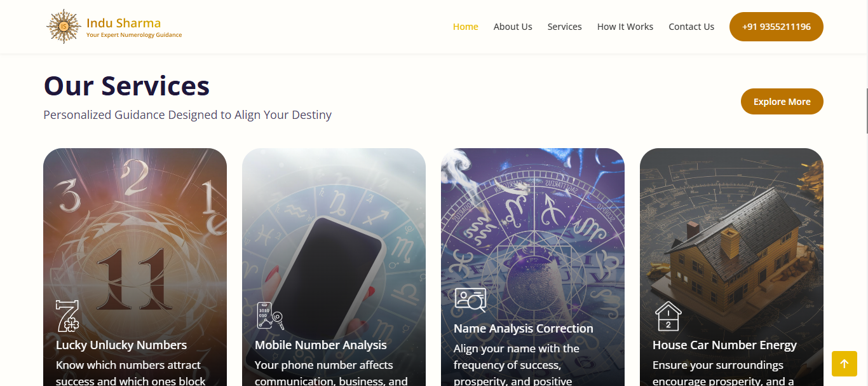Open the Contact Us page
Image resolution: width=868 pixels, height=386 pixels.
pos(691,27)
